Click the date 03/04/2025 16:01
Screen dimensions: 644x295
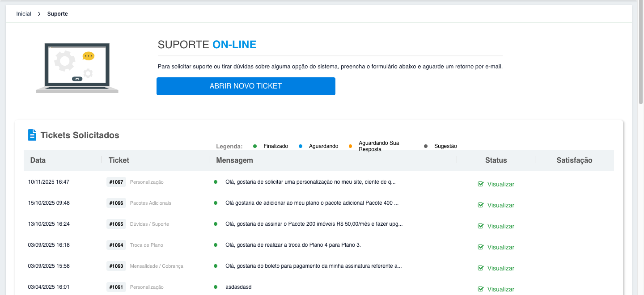49,287
